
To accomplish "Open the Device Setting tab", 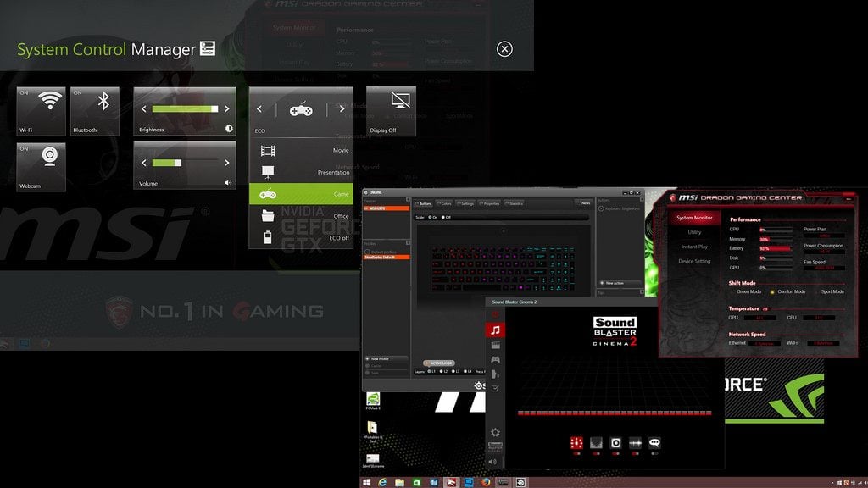I will point(694,261).
